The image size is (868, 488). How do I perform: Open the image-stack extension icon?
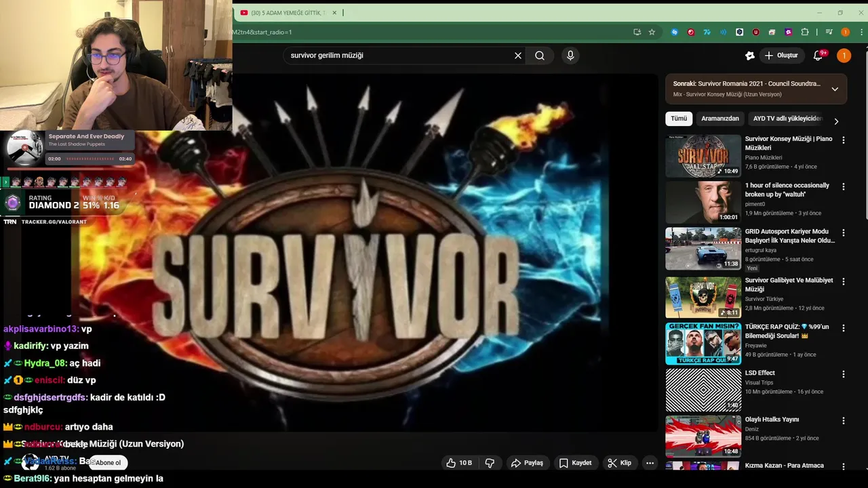[x=772, y=32]
